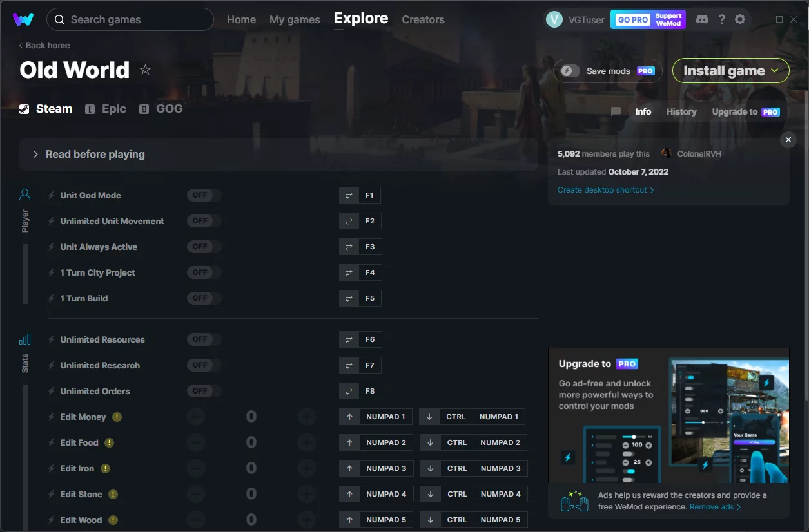Click in the Search games field
Viewport: 809px width, 532px height.
[130, 19]
